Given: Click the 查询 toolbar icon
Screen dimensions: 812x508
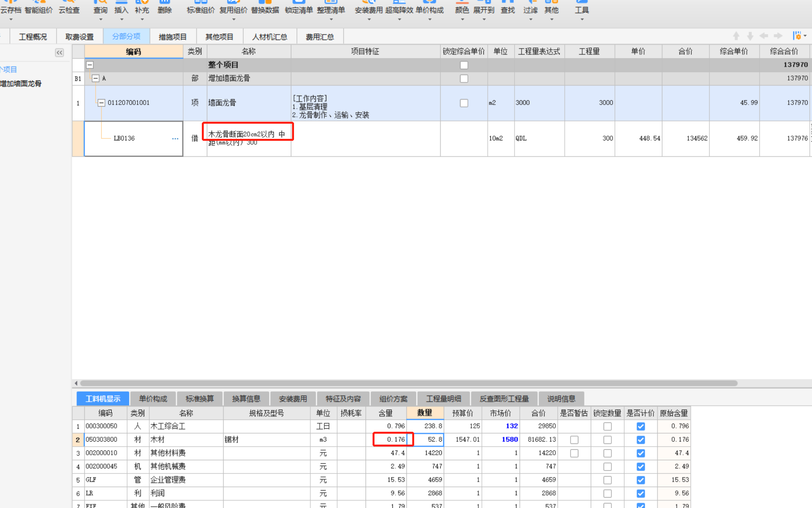Looking at the screenshot, I should tap(100, 8).
